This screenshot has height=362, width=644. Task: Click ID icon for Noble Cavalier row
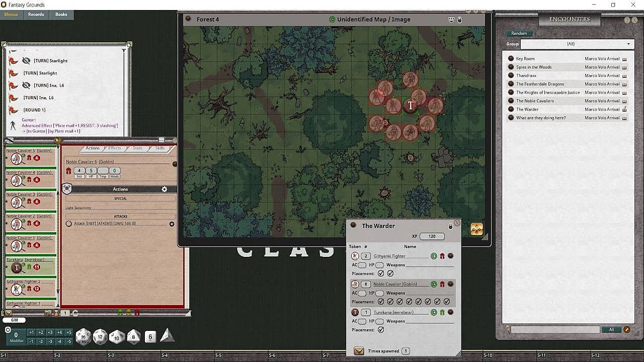tap(434, 284)
